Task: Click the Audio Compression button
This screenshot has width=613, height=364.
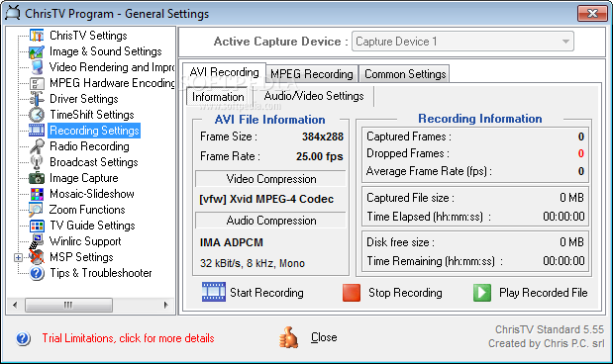Action: coord(271,221)
